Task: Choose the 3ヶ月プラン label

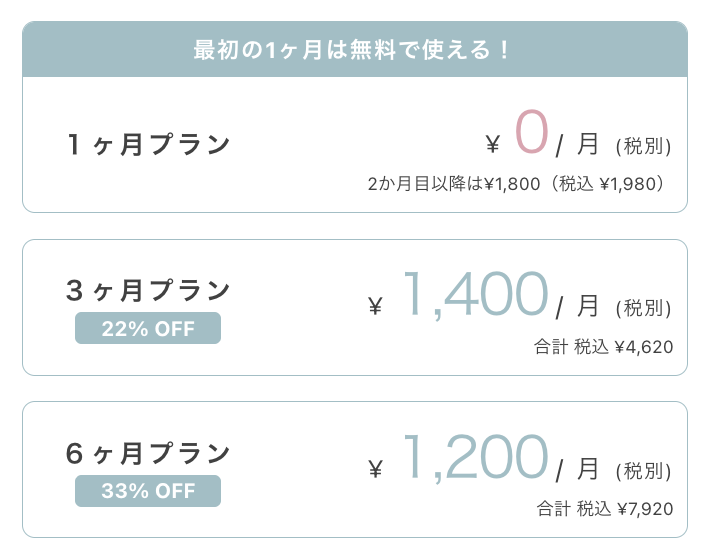Action: [148, 291]
